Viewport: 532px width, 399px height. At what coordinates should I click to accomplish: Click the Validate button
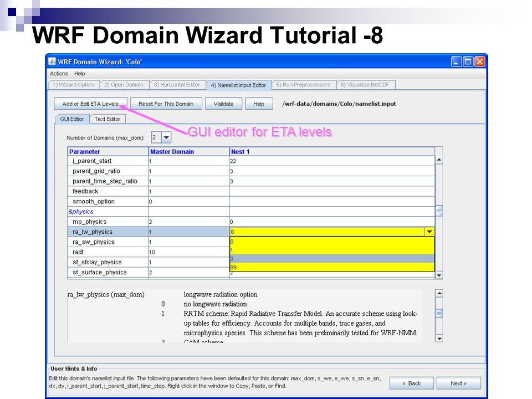pyautogui.click(x=223, y=104)
